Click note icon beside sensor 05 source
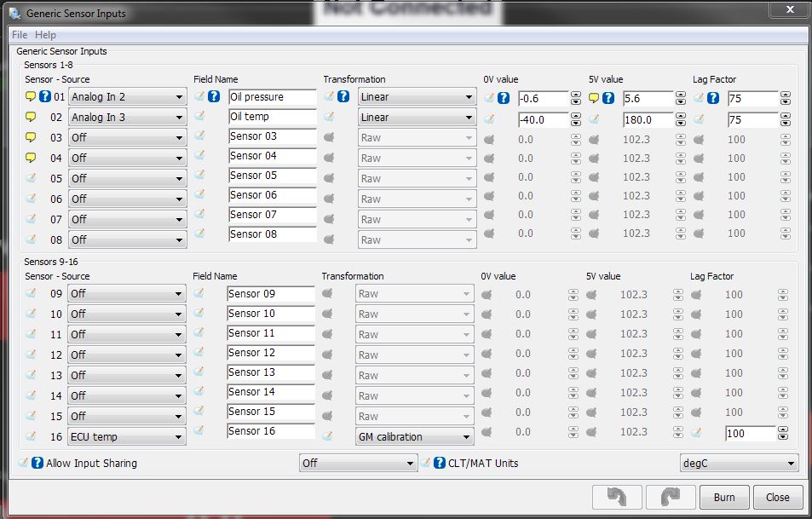Viewport: 812px width, 519px height. [x=31, y=177]
